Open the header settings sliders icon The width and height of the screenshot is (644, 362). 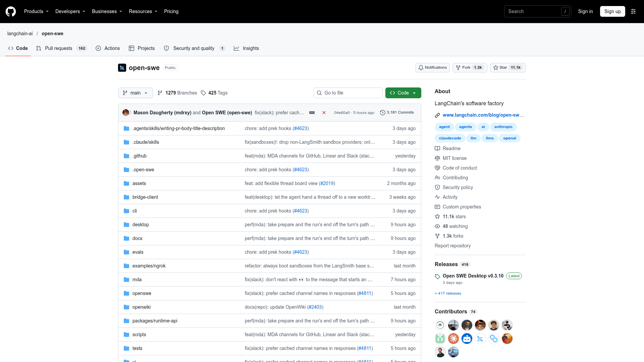[x=633, y=11]
